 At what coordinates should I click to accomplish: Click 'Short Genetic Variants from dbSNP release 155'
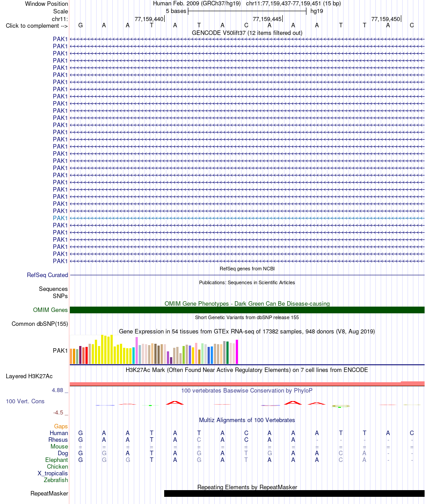click(x=247, y=317)
